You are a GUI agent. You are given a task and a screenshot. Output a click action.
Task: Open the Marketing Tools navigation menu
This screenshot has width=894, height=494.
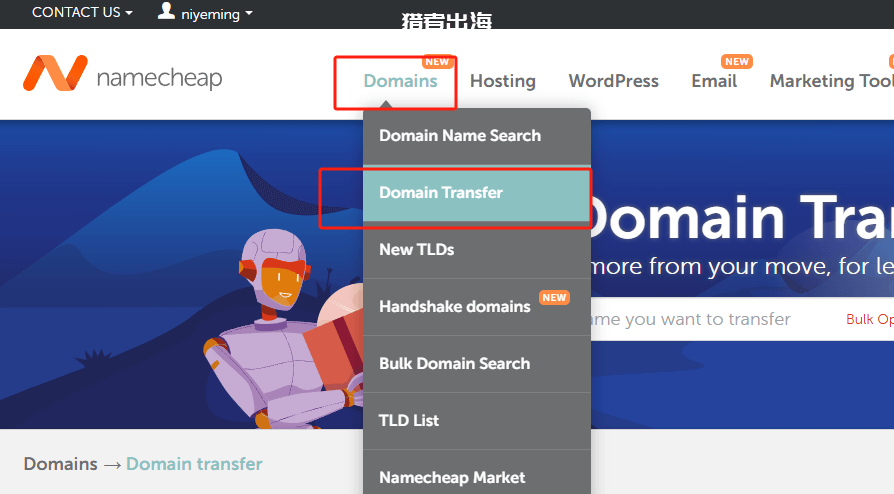(832, 81)
